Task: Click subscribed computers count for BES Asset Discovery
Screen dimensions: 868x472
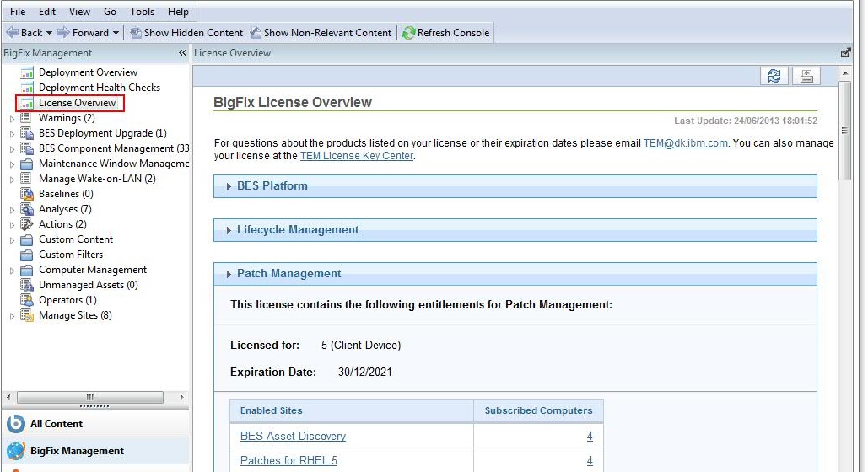Action: [x=590, y=436]
